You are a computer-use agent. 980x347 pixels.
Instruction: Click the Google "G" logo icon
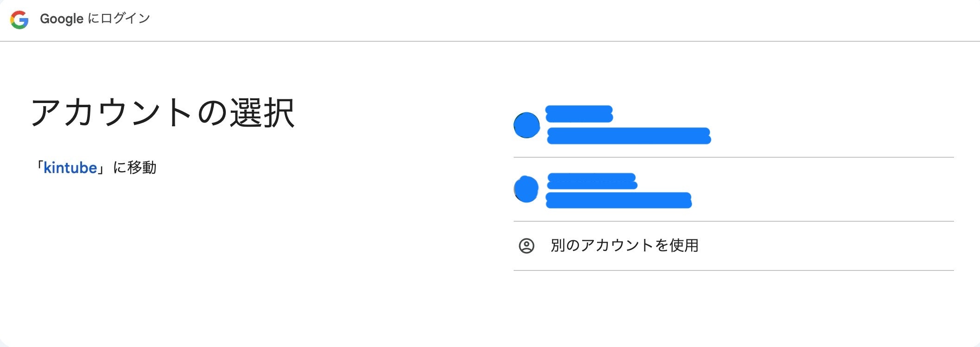point(19,19)
